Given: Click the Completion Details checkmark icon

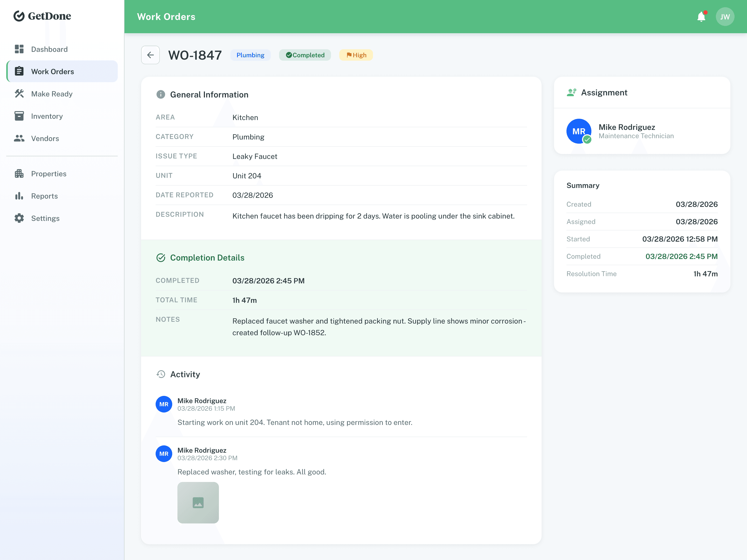Looking at the screenshot, I should click(x=161, y=257).
